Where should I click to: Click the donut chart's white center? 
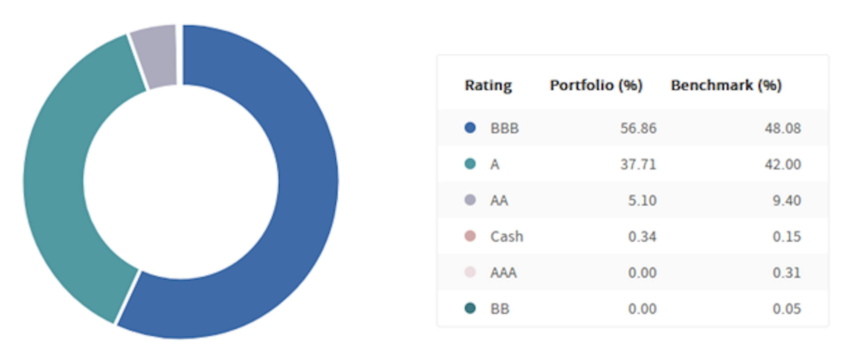point(181,182)
